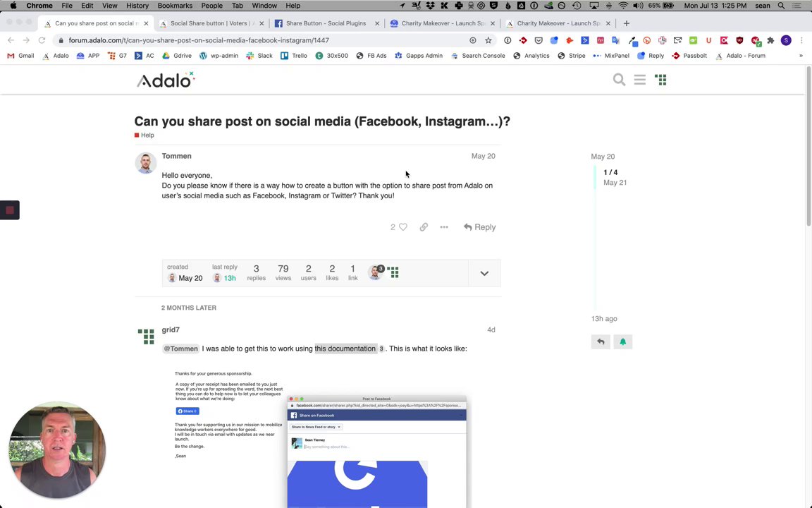The height and width of the screenshot is (508, 812).
Task: Click the timeline '13h ago' end marker
Action: point(604,319)
